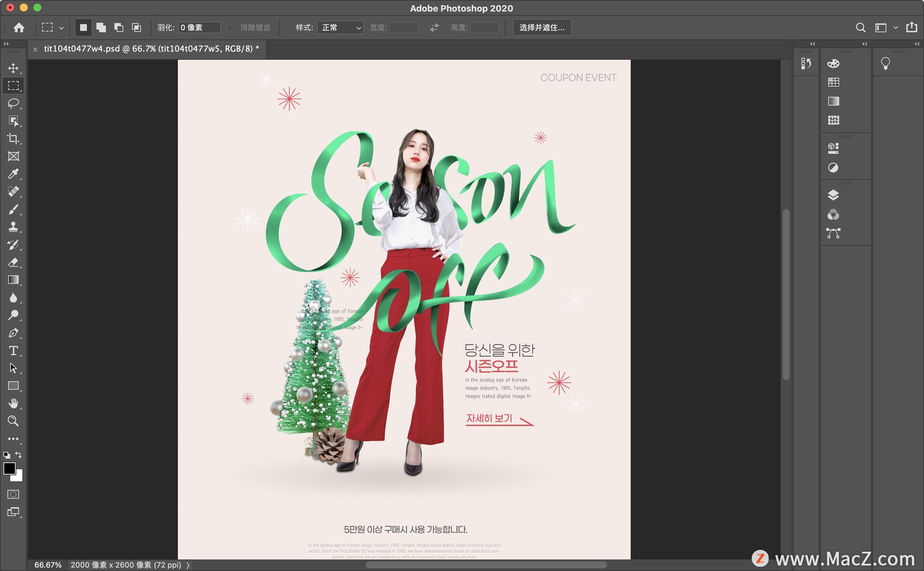The height and width of the screenshot is (571, 924).
Task: Choose Add to selection mode
Action: [101, 27]
